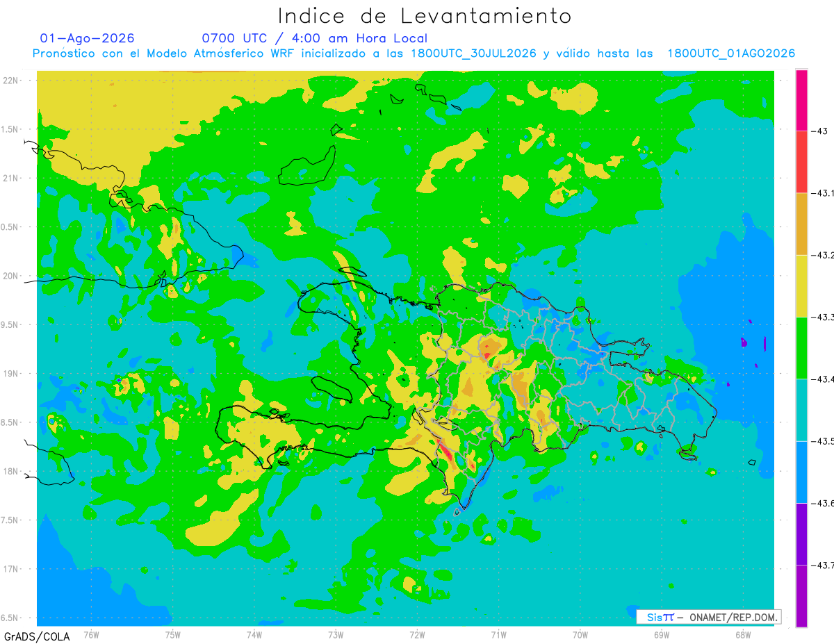This screenshot has height=644, width=834.
Task: Select the blue legend swatch above -43.6
Action: tap(801, 472)
